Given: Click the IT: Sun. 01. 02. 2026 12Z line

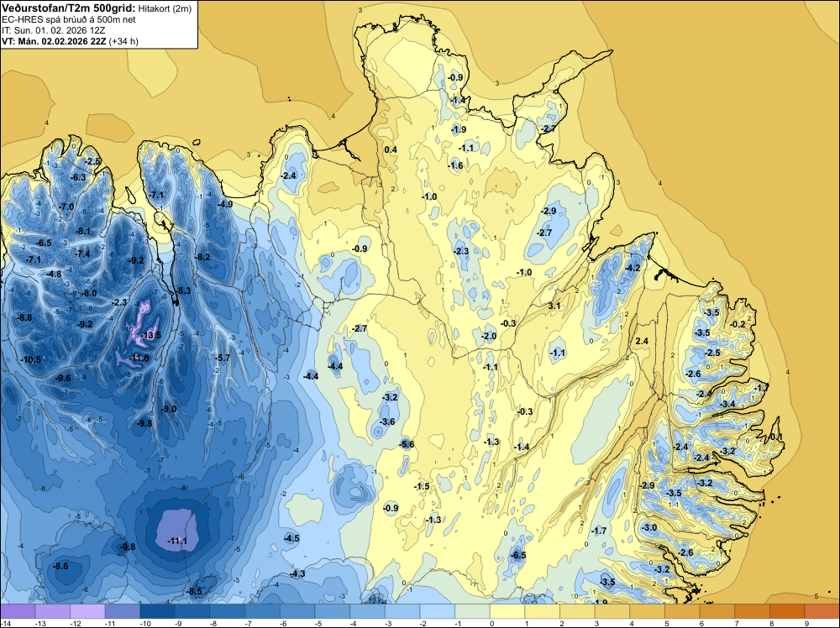Looking at the screenshot, I should pyautogui.click(x=53, y=30).
